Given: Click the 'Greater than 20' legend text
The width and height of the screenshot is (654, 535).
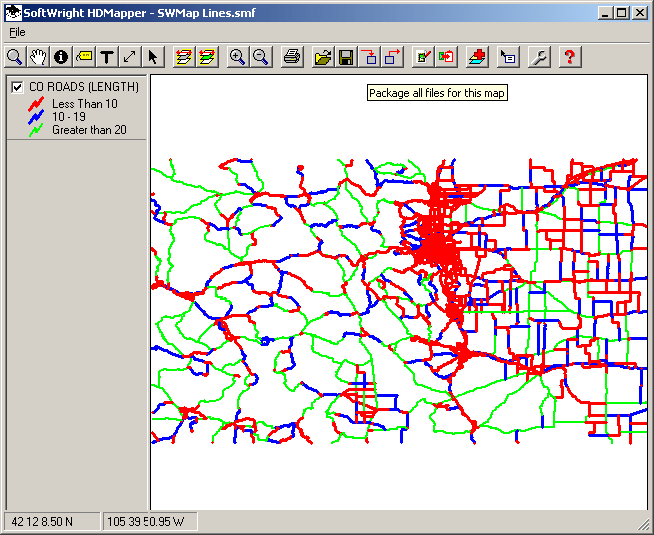Looking at the screenshot, I should coord(89,130).
